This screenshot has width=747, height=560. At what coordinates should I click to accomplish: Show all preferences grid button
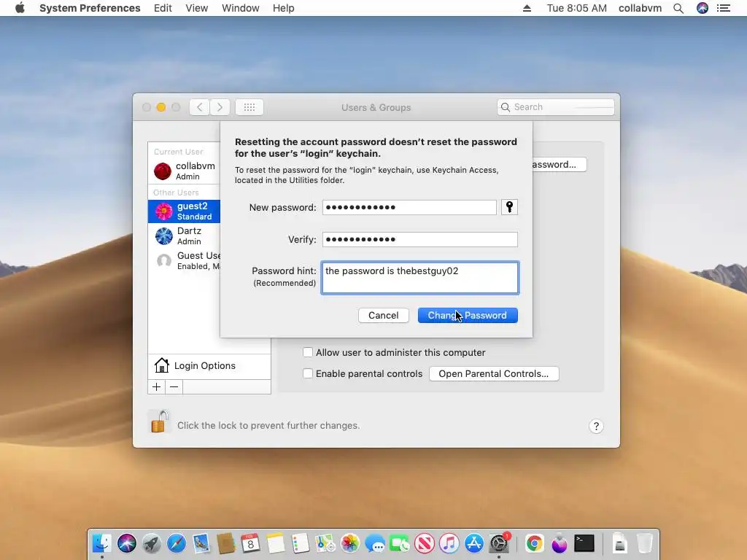click(x=249, y=107)
